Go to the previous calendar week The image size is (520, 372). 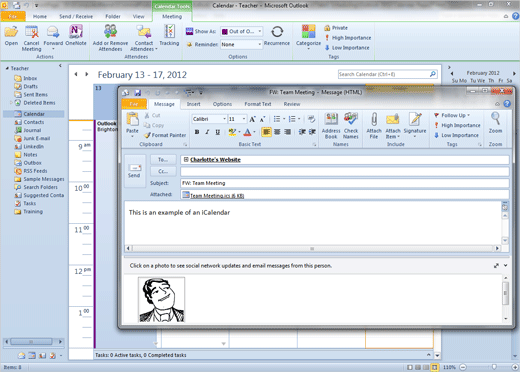(76, 74)
